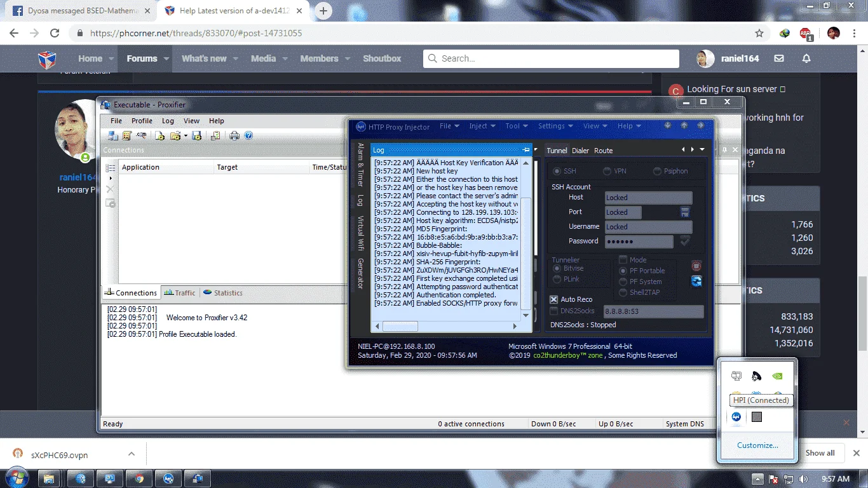Open the Forums link in the site navigation

[x=142, y=58]
